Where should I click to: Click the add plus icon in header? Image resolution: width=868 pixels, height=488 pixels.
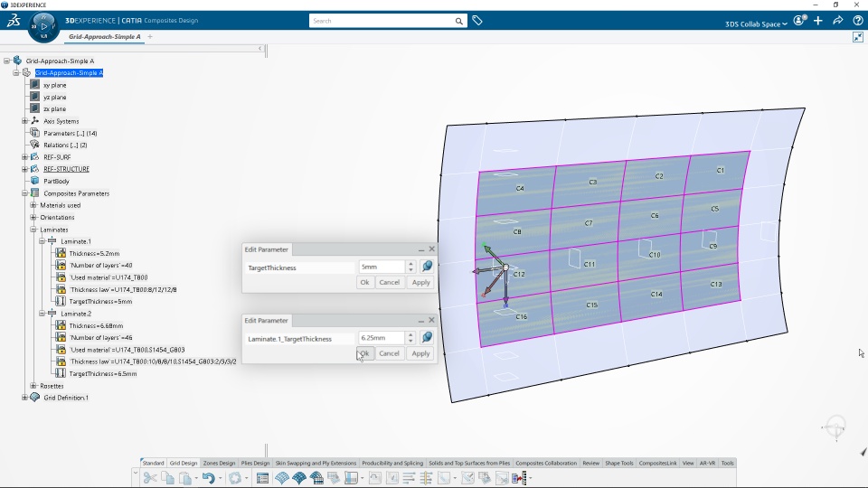click(818, 21)
